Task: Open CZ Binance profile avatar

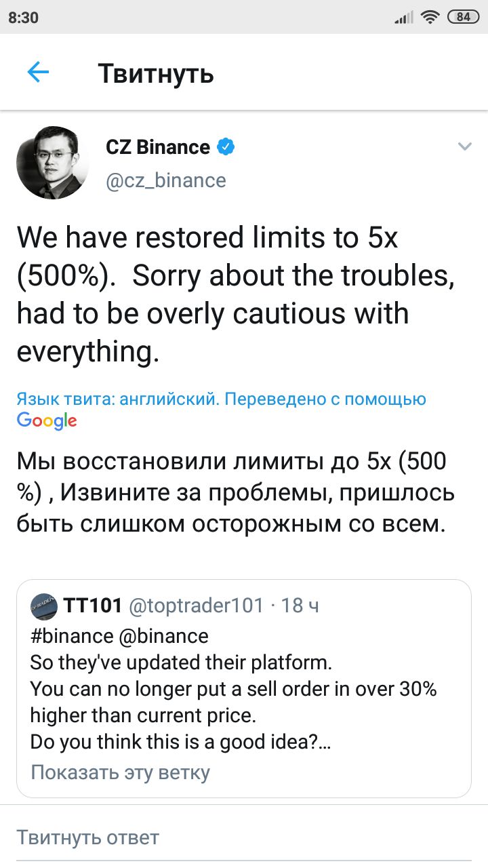Action: click(52, 163)
